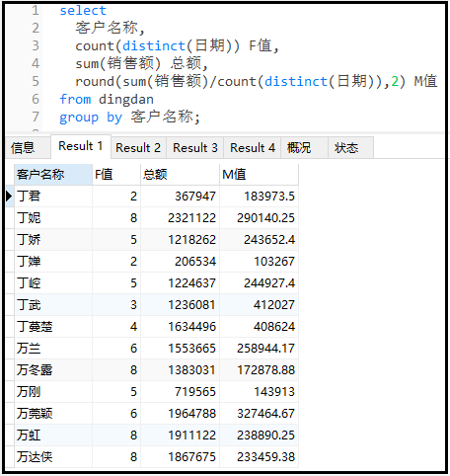The height and width of the screenshot is (476, 450).
Task: Click total value 1911122
Action: tap(180, 436)
